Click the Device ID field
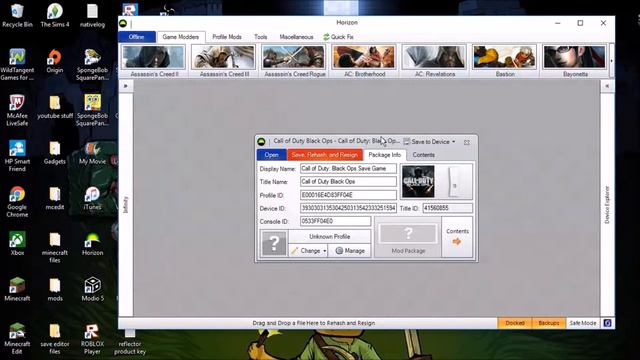Viewport: 640px width, 360px height. pos(348,208)
